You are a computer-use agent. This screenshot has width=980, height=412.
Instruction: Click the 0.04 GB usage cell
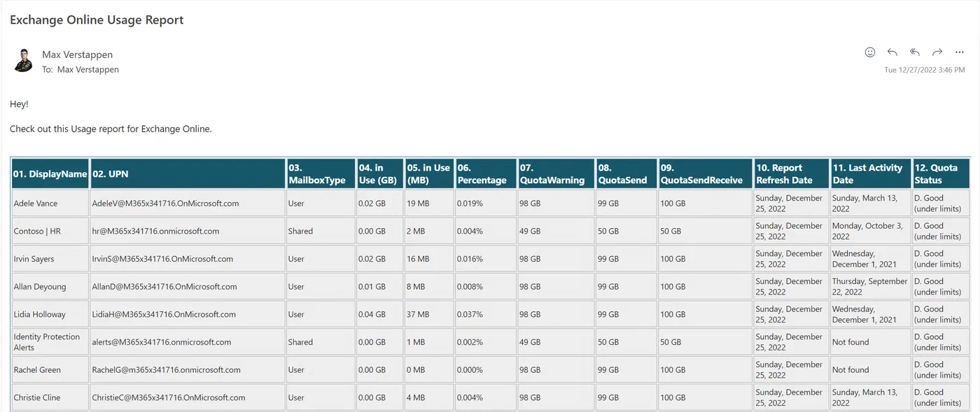[380, 314]
